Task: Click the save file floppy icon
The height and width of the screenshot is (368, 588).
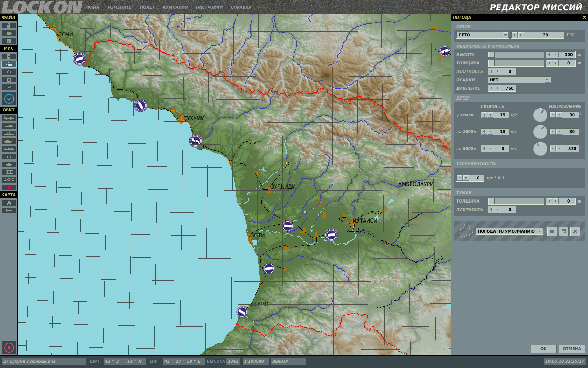Action: click(9, 41)
